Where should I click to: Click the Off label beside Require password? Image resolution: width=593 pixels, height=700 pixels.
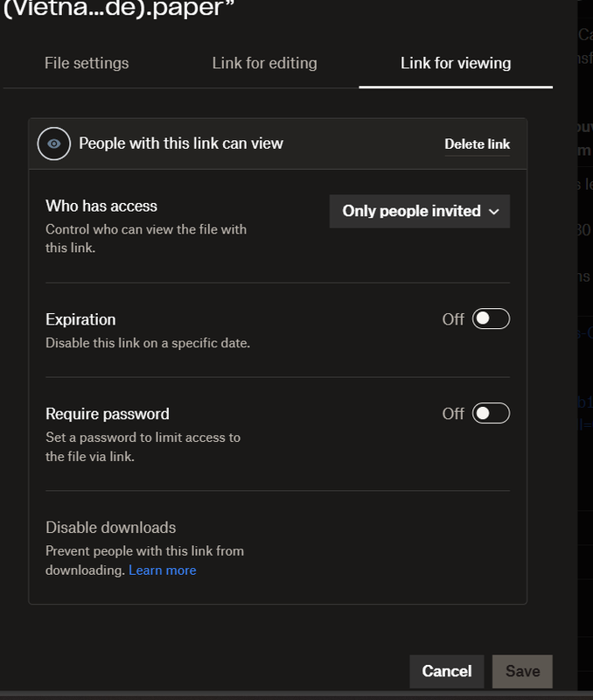tap(453, 414)
